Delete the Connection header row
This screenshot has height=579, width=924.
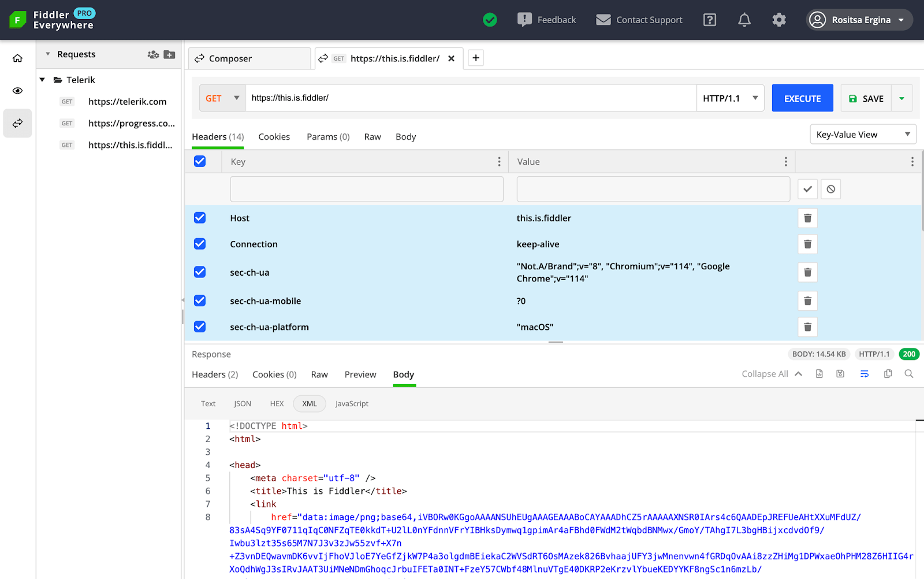808,244
